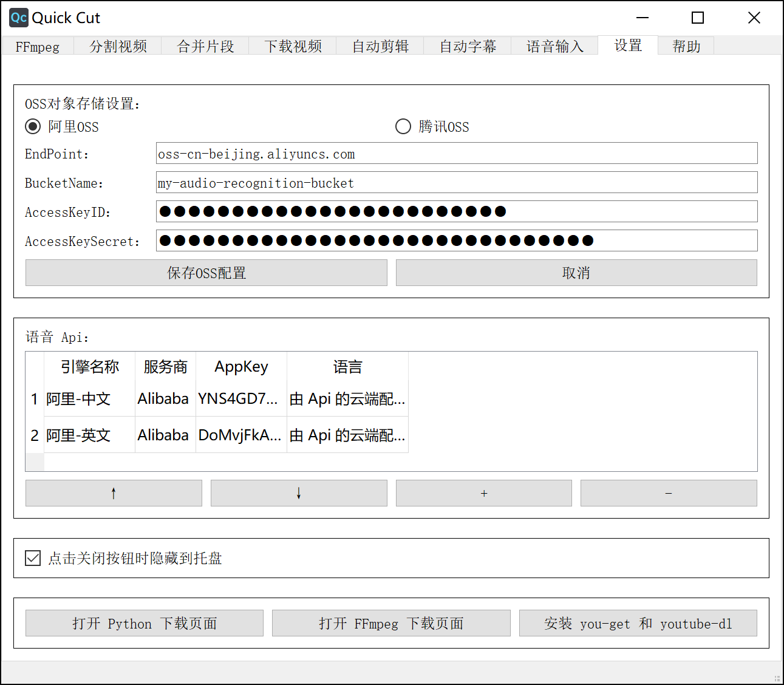The image size is (784, 685).
Task: Select row header 2 in Api table
Action: pos(35,435)
